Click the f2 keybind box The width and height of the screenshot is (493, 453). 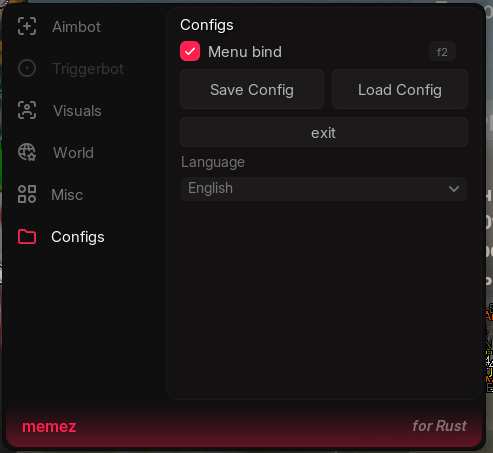[442, 52]
